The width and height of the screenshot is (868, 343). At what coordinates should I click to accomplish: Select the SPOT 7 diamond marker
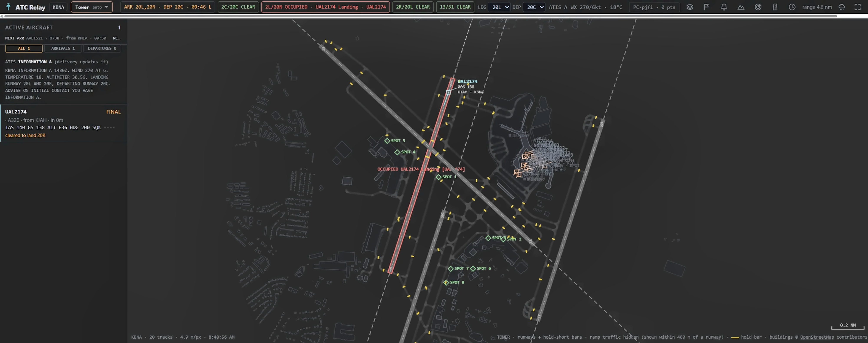point(450,269)
